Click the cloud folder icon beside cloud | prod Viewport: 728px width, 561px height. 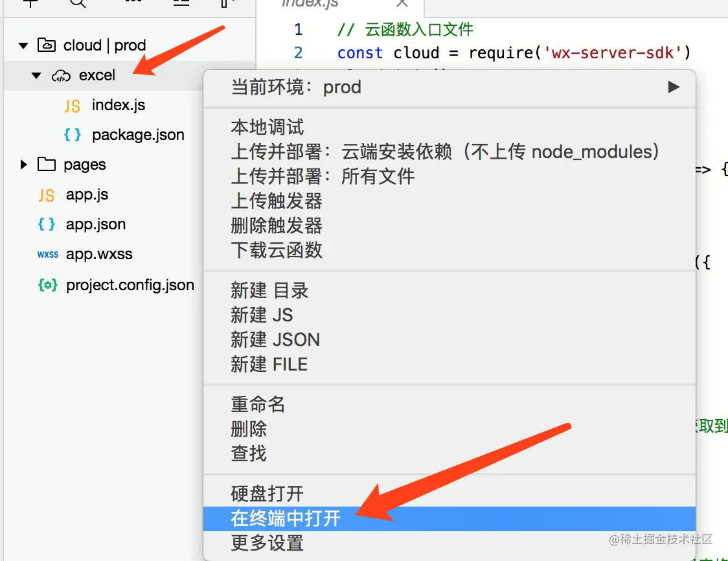click(x=47, y=45)
